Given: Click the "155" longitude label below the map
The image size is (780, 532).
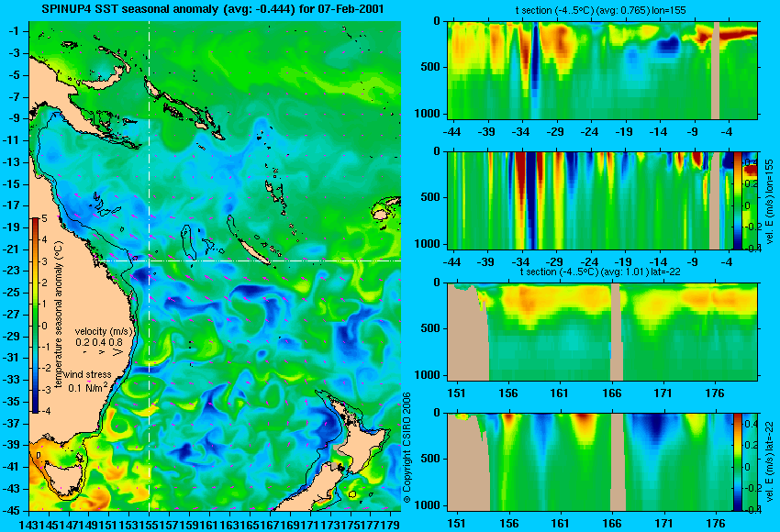Looking at the screenshot, I should pos(149,524).
